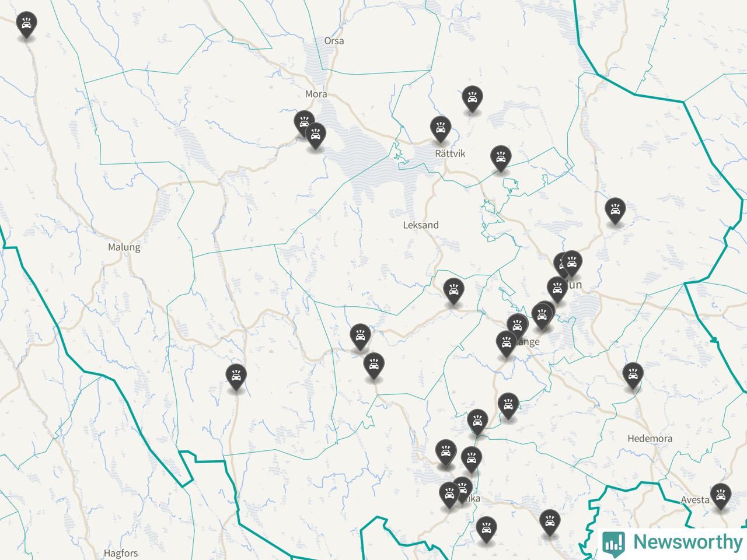Click the car marker south of Malung
Screen dimensions: 747x560
pos(236,376)
